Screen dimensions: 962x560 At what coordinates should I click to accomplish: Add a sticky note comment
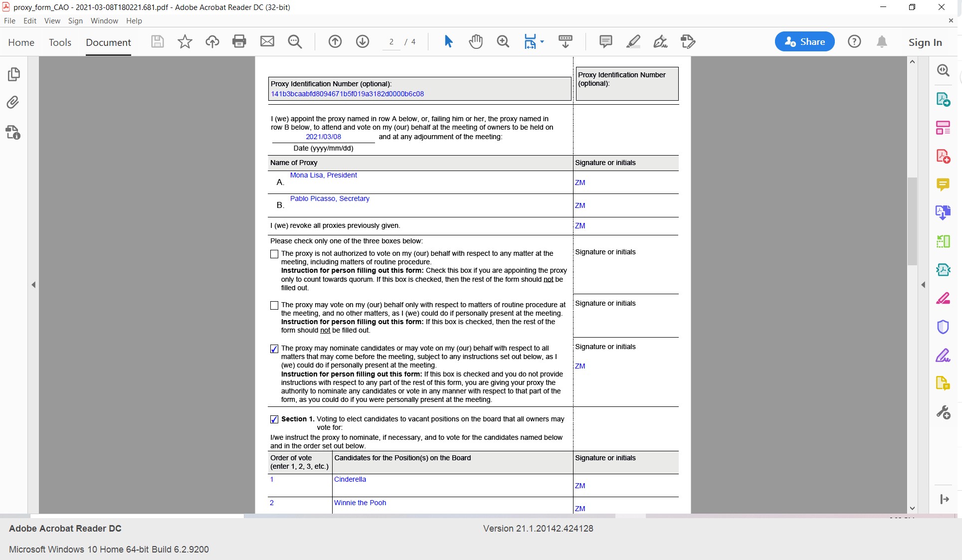605,41
